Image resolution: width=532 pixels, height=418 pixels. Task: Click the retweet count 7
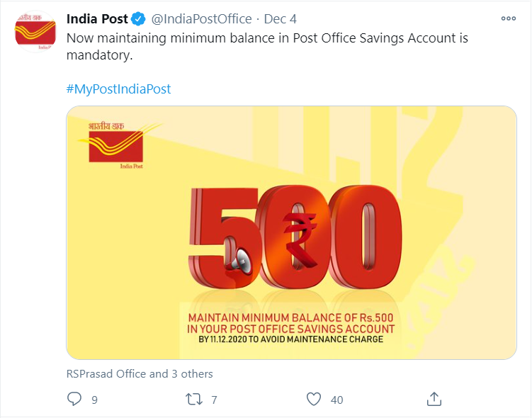tap(214, 400)
